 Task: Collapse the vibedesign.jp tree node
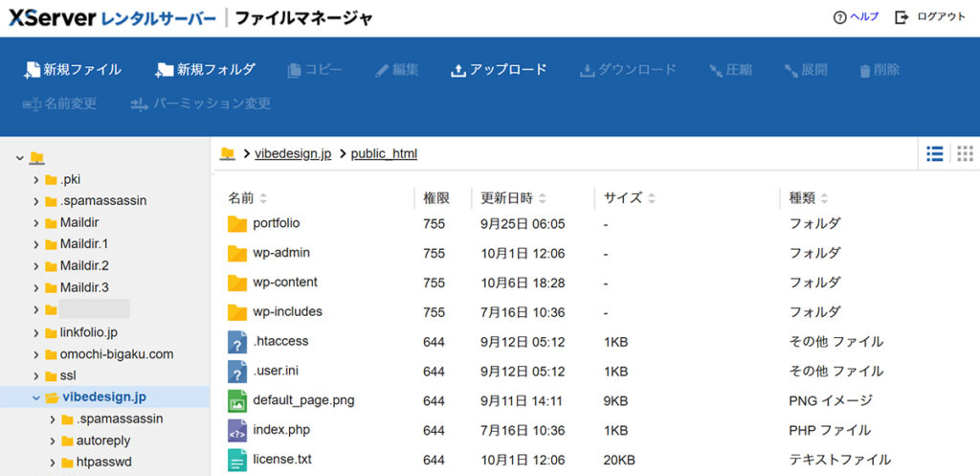(x=36, y=397)
